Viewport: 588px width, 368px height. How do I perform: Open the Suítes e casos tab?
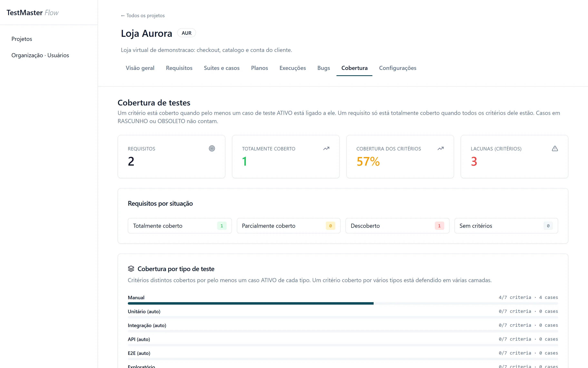[x=222, y=68]
